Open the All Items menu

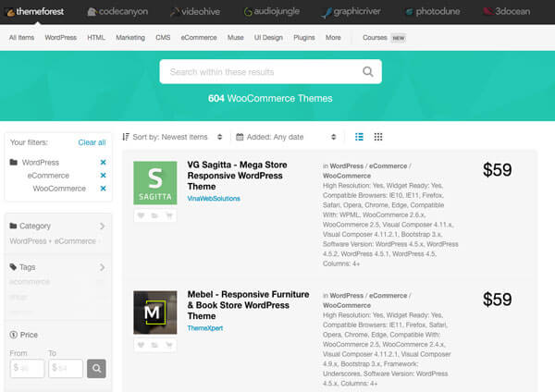click(21, 38)
